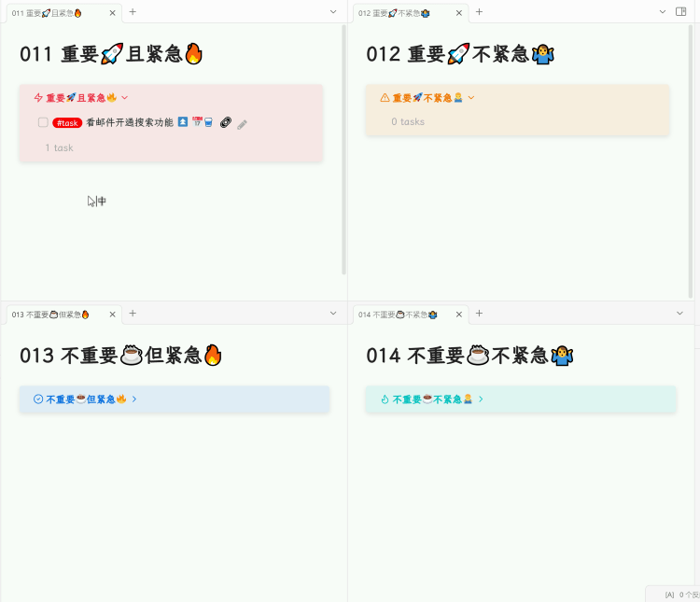Add new tab beside 013 tab

[133, 314]
